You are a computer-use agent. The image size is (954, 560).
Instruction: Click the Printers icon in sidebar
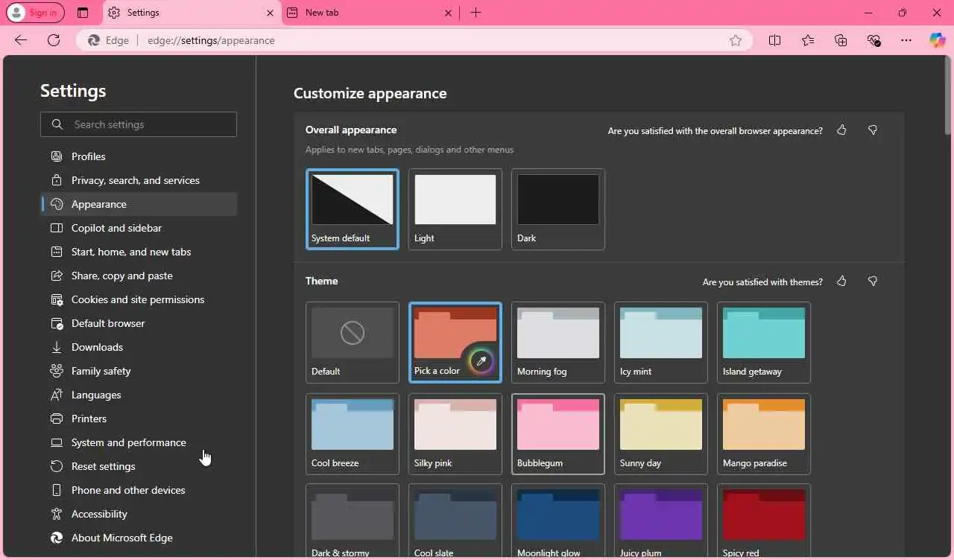coord(57,419)
